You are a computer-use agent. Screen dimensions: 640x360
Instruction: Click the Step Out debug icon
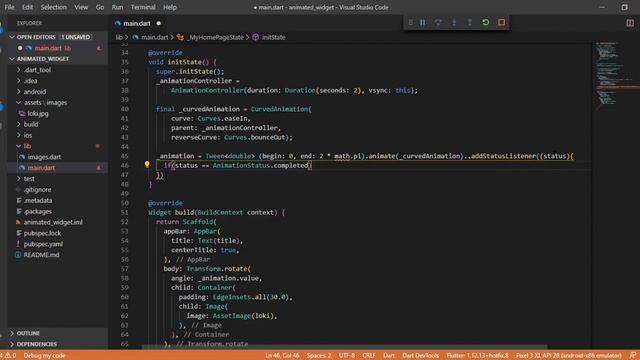pyautogui.click(x=469, y=22)
